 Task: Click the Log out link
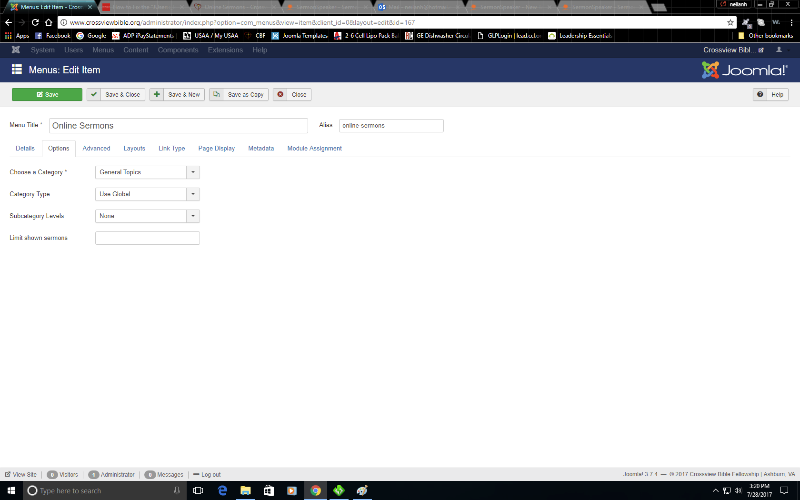(207, 474)
